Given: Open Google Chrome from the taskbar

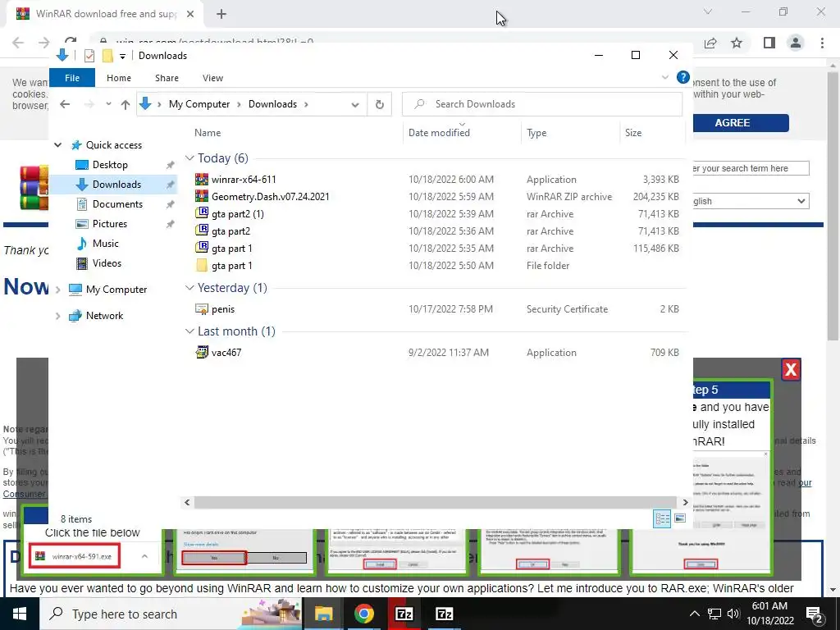Looking at the screenshot, I should pyautogui.click(x=363, y=614).
